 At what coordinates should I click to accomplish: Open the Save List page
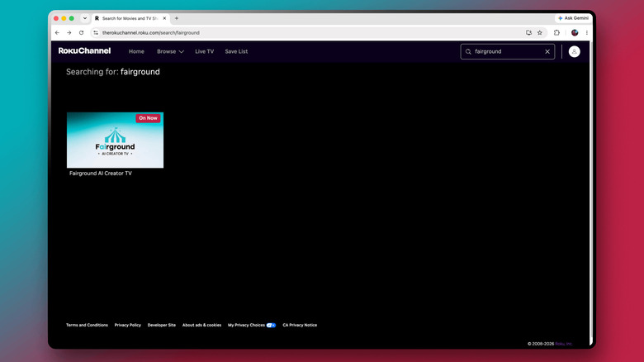tap(236, 51)
